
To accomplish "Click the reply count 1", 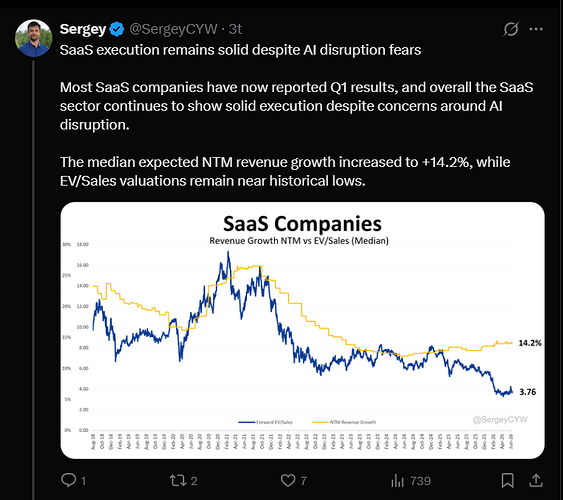I will 84,481.
